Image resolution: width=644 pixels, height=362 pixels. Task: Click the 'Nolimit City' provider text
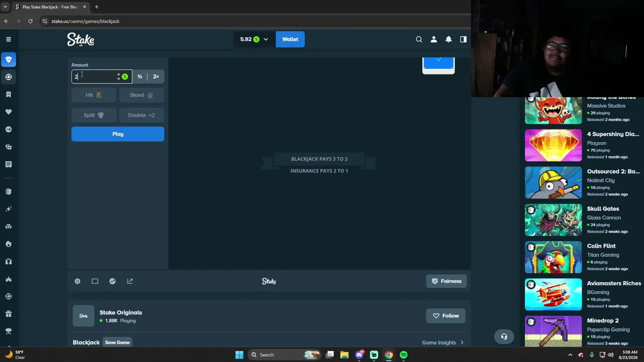click(601, 180)
